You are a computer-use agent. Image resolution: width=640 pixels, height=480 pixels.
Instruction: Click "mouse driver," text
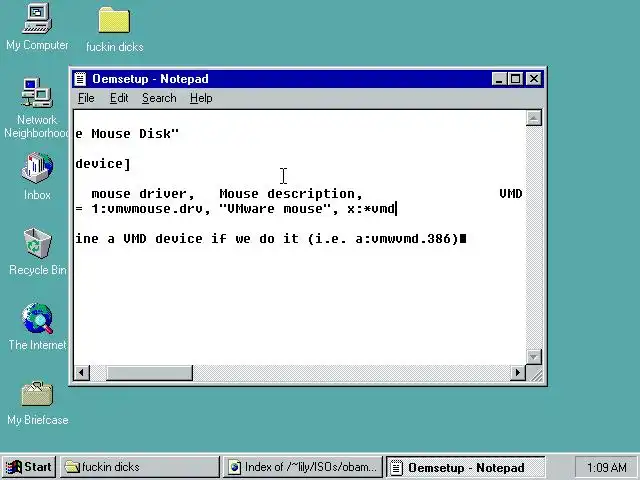pyautogui.click(x=143, y=194)
